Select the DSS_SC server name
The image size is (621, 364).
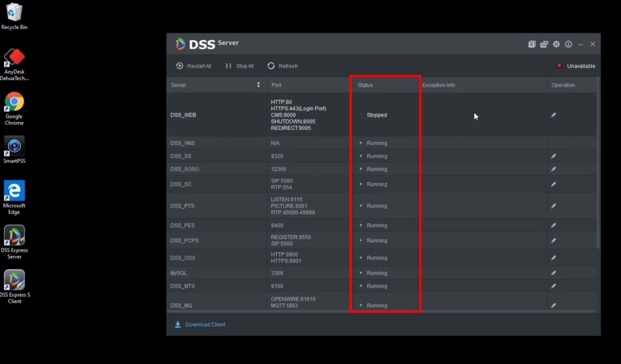point(181,184)
